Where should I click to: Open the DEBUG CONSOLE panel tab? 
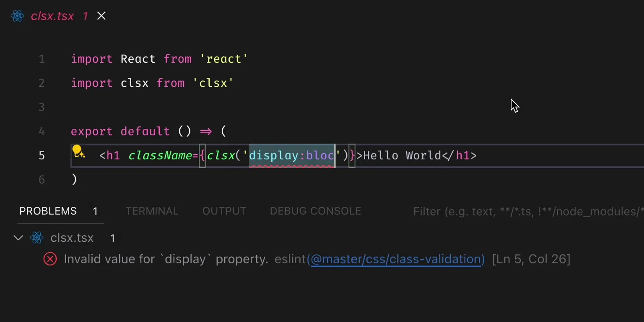(x=315, y=211)
